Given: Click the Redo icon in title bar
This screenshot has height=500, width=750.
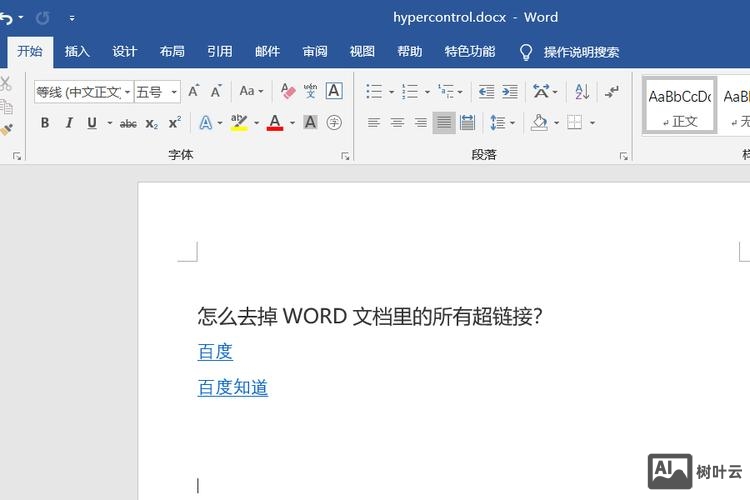Looking at the screenshot, I should (43, 18).
